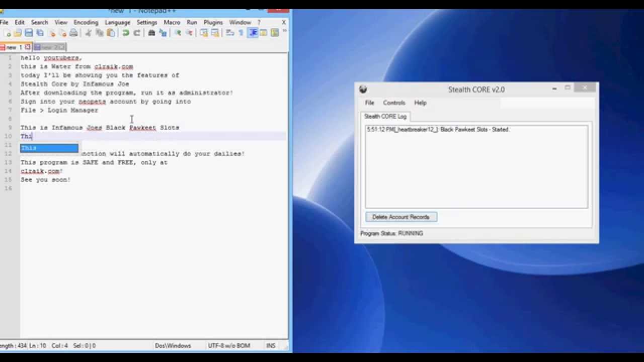Screen dimensions: 644x362
Task: Open the Macro menu
Action: 172,23
